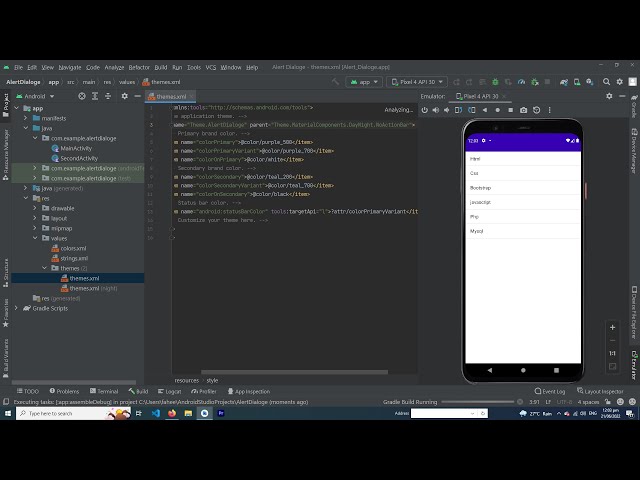
Task: Click Sync Project with Gradle Files icon
Action: [564, 82]
